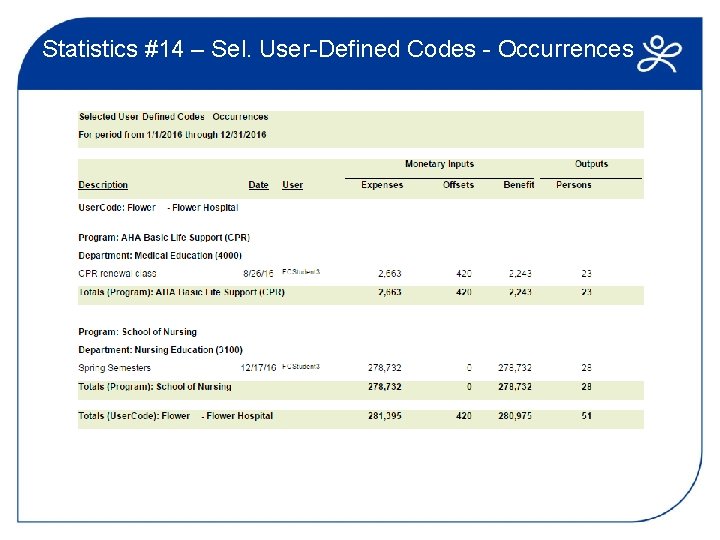This screenshot has height=540, width=720.
Task: Click user 'FCStudent3' in the Spring Semesters row
Action: point(301,366)
